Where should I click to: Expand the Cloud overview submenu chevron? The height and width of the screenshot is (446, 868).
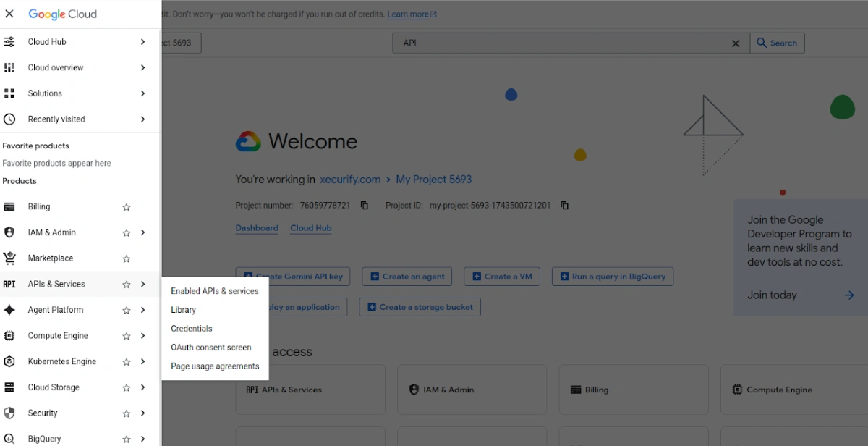[142, 67]
